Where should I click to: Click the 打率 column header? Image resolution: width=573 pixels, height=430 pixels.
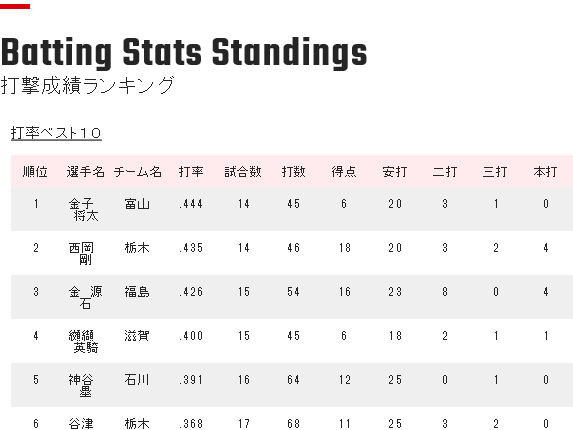[x=191, y=172]
